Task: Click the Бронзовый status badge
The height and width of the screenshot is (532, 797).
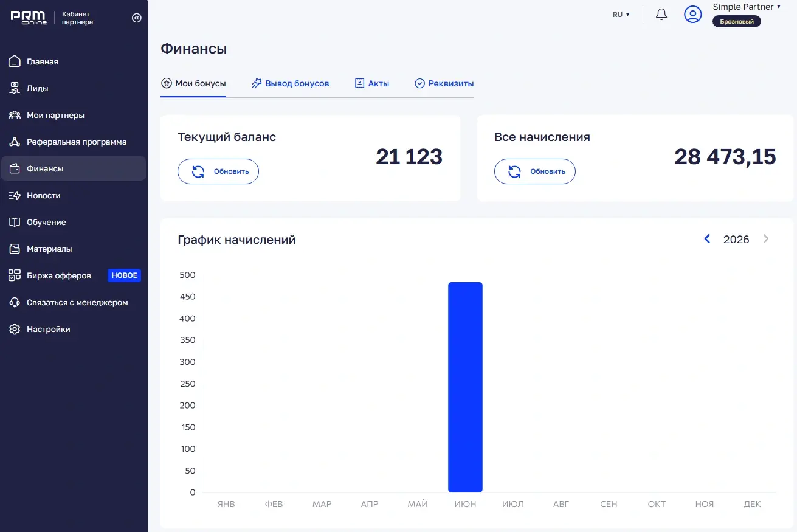Action: click(737, 22)
